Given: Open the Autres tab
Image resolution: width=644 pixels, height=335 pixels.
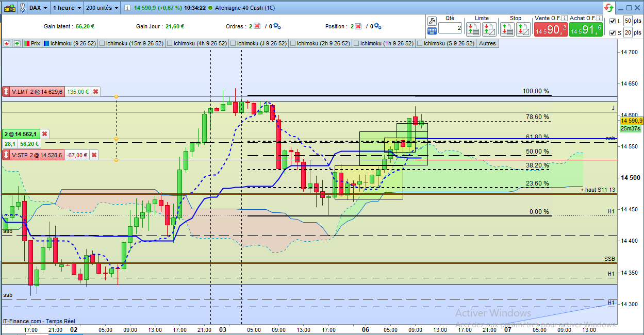Looking at the screenshot, I should tap(487, 43).
